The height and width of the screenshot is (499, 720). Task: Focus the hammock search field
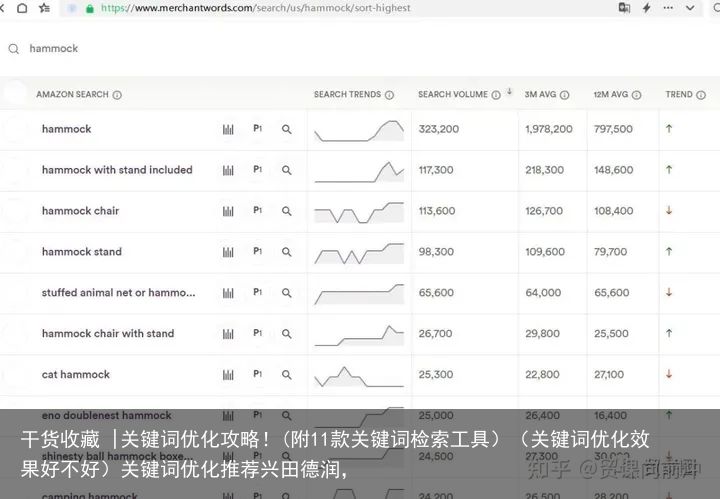point(54,48)
